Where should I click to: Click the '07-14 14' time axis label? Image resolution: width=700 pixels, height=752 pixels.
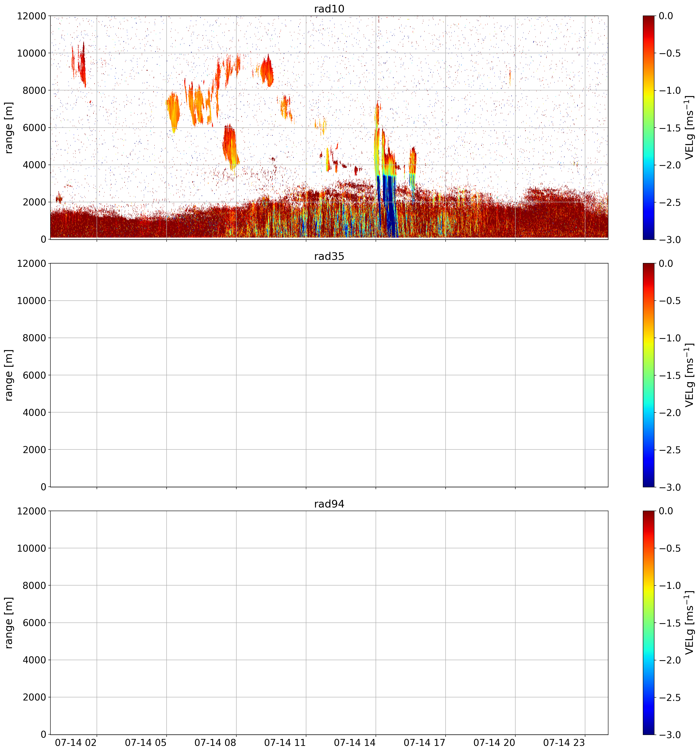tap(355, 743)
